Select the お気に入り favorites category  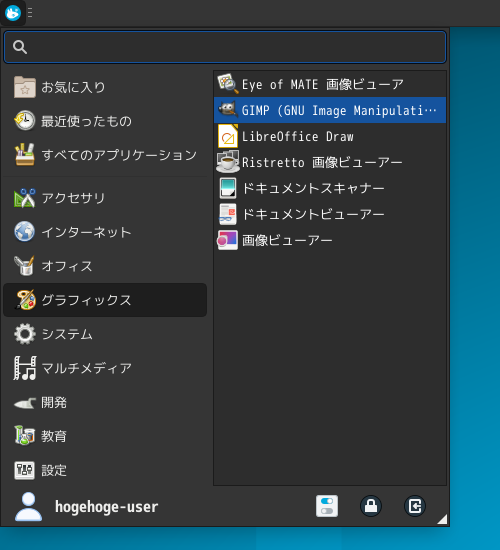pyautogui.click(x=105, y=87)
